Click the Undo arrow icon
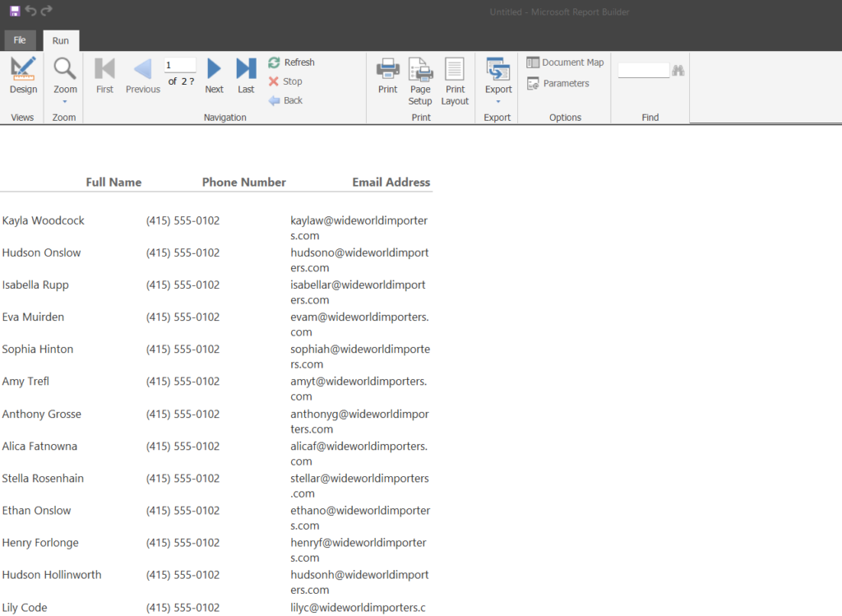 coord(30,10)
